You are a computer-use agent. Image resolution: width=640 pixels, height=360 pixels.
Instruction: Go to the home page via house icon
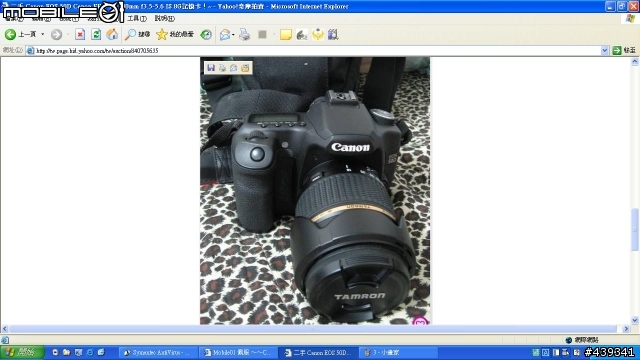pos(112,35)
